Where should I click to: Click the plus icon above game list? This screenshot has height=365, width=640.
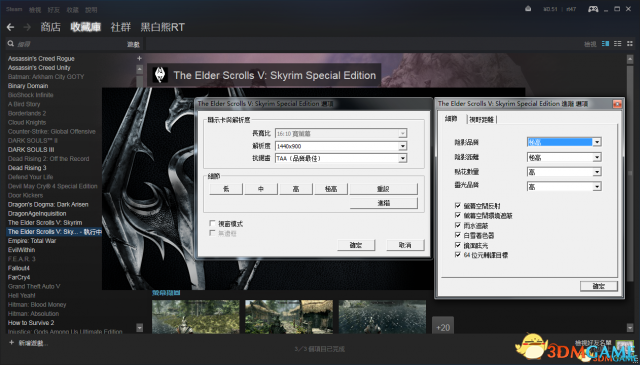click(x=139, y=58)
